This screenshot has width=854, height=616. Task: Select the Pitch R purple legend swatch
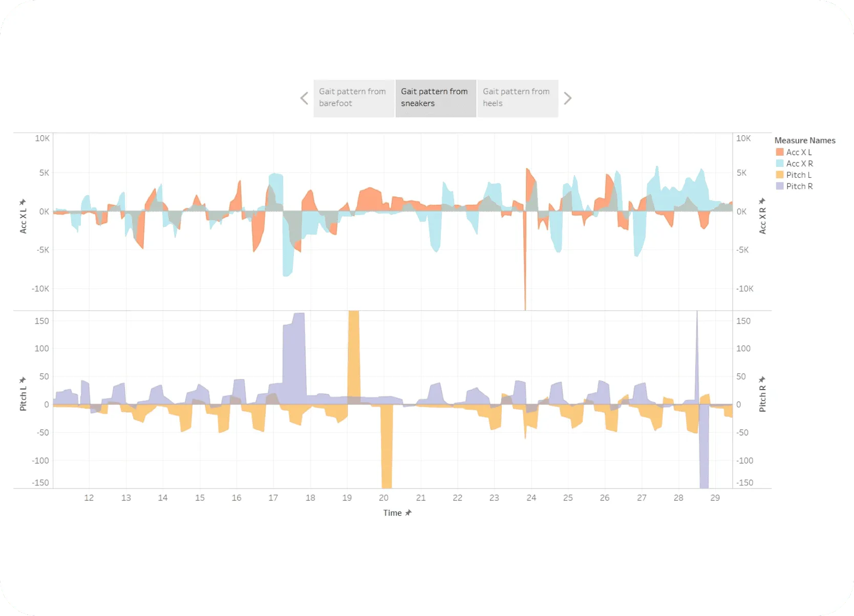[x=780, y=186]
